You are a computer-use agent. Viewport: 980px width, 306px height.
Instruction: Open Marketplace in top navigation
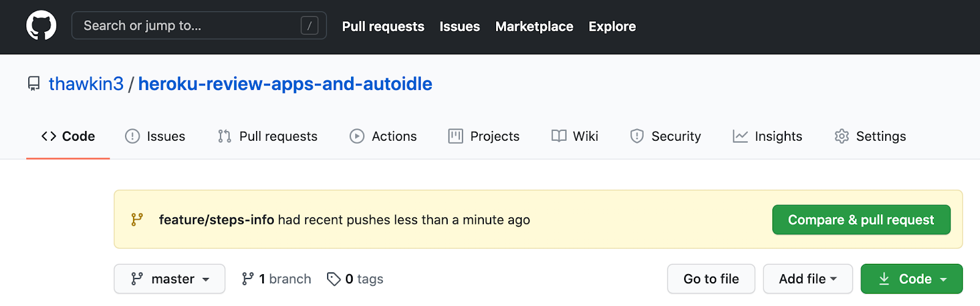pos(534,26)
